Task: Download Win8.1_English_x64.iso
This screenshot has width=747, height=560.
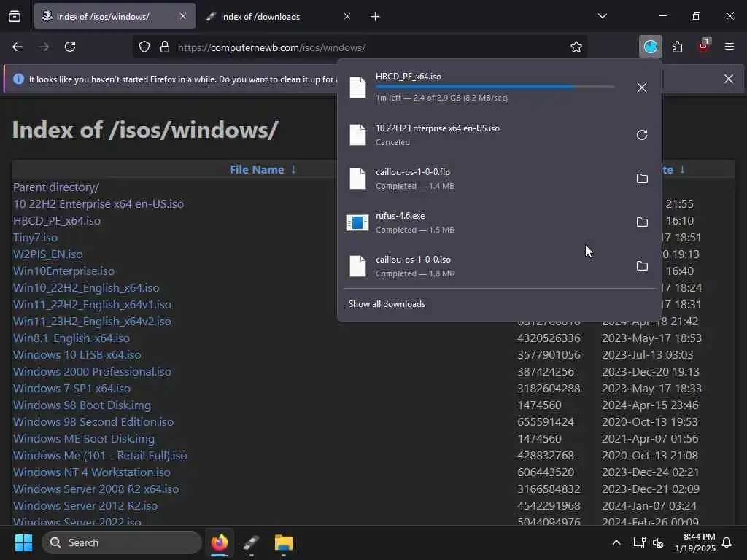Action: [x=71, y=338]
